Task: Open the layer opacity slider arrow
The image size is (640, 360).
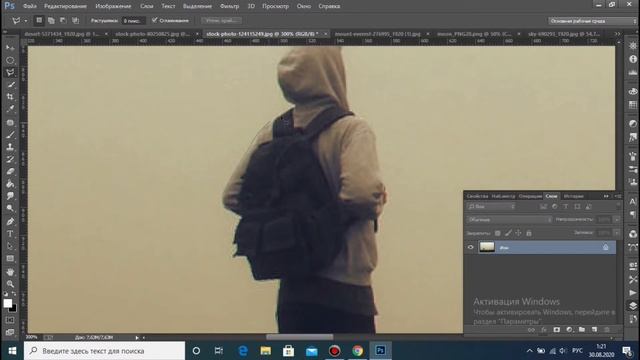Action: (x=617, y=220)
